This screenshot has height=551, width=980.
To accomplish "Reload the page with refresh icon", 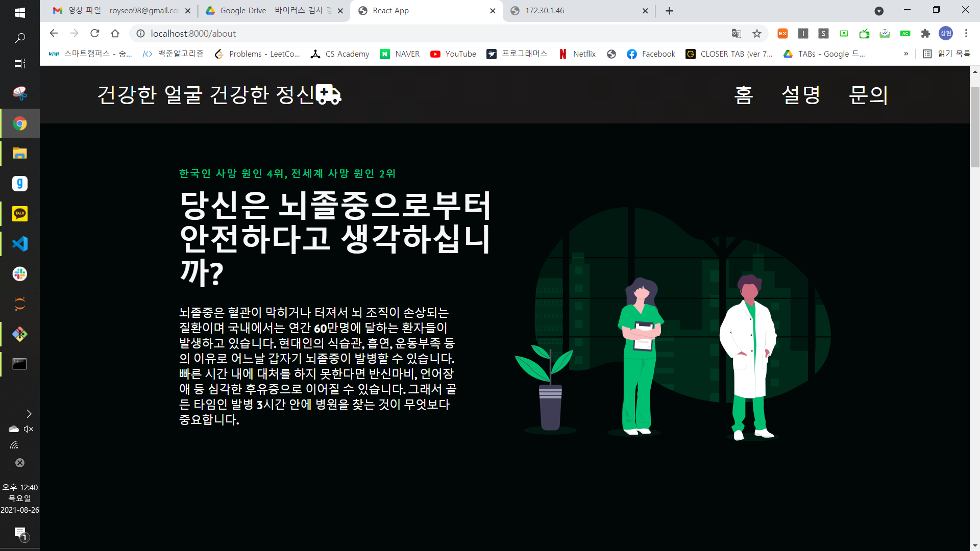I will click(x=94, y=33).
